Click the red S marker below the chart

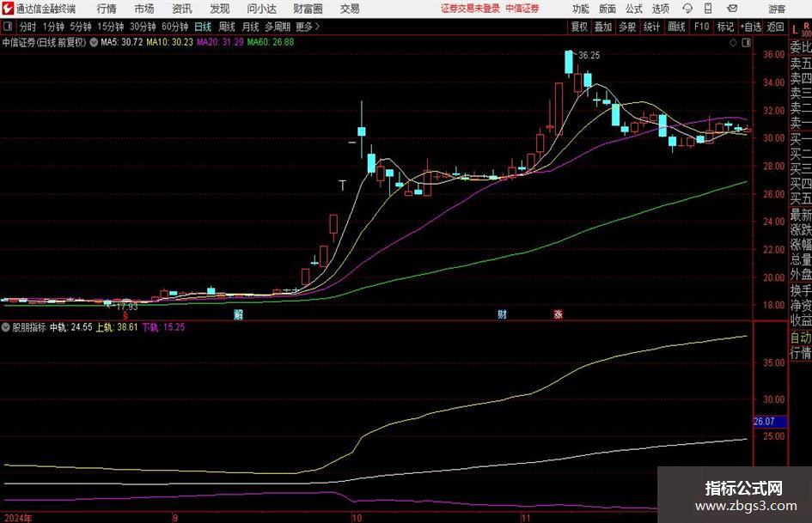125,315
